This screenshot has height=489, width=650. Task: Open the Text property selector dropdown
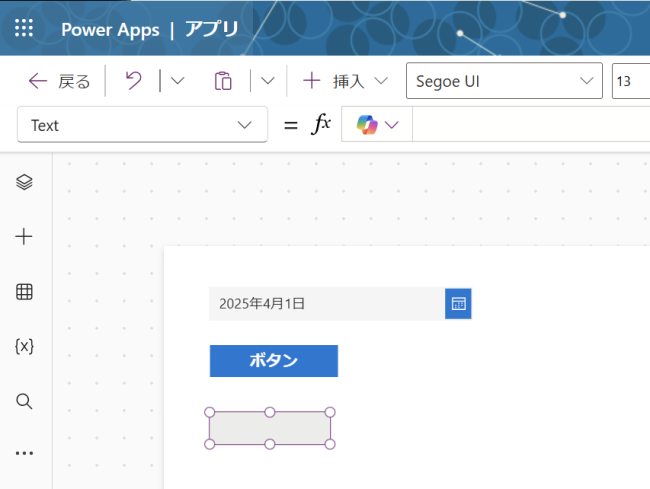pos(142,125)
